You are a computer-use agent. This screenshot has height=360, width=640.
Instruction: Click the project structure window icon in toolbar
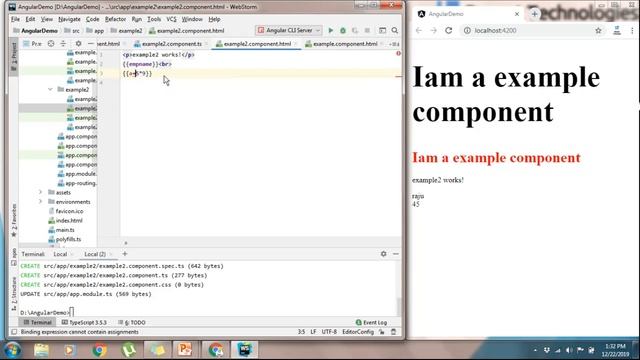point(382,31)
